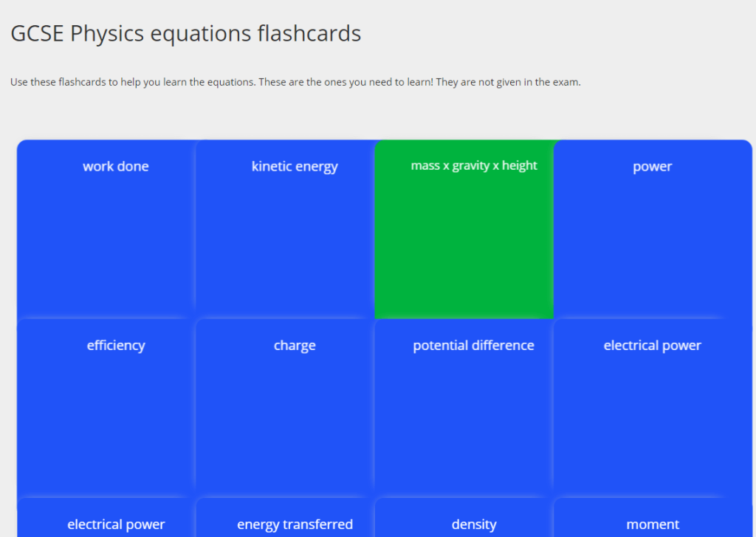
Task: Turn over the flipped green flashcard
Action: (464, 229)
